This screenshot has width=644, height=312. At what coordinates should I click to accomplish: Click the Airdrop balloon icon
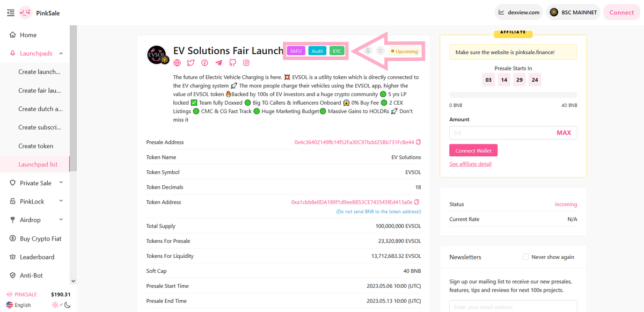pyautogui.click(x=13, y=220)
